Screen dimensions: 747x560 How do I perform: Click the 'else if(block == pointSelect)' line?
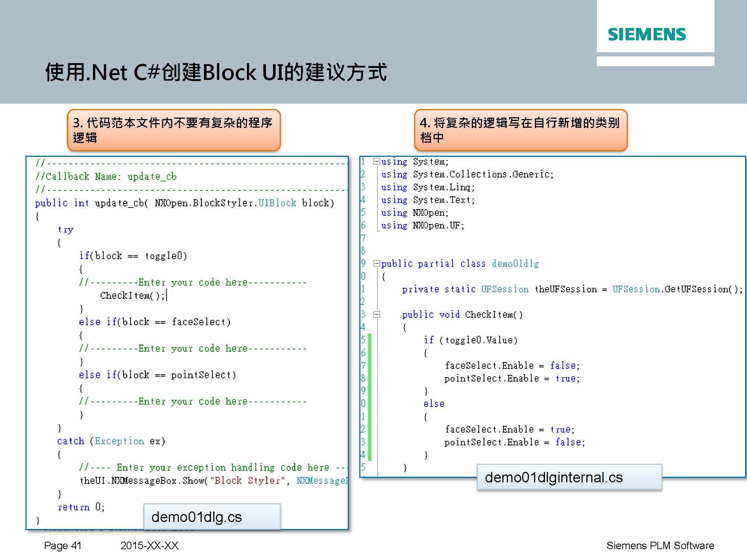158,375
